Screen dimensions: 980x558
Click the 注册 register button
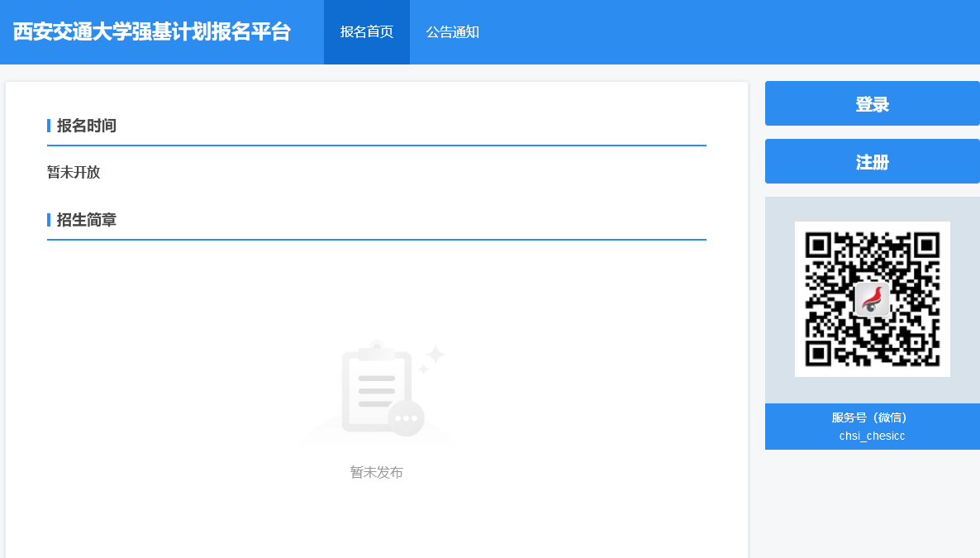coord(872,161)
